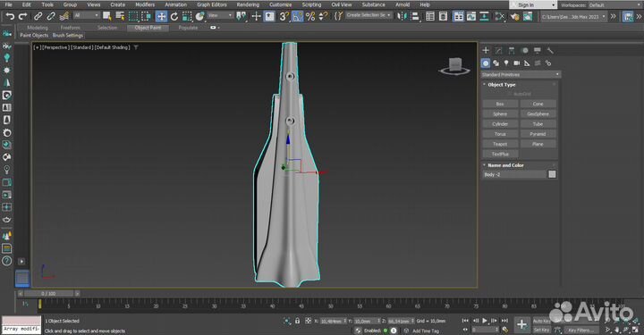Screen dimensions: 644x335
Task: Switch to the Modeling ribbon tab
Action: [38, 28]
